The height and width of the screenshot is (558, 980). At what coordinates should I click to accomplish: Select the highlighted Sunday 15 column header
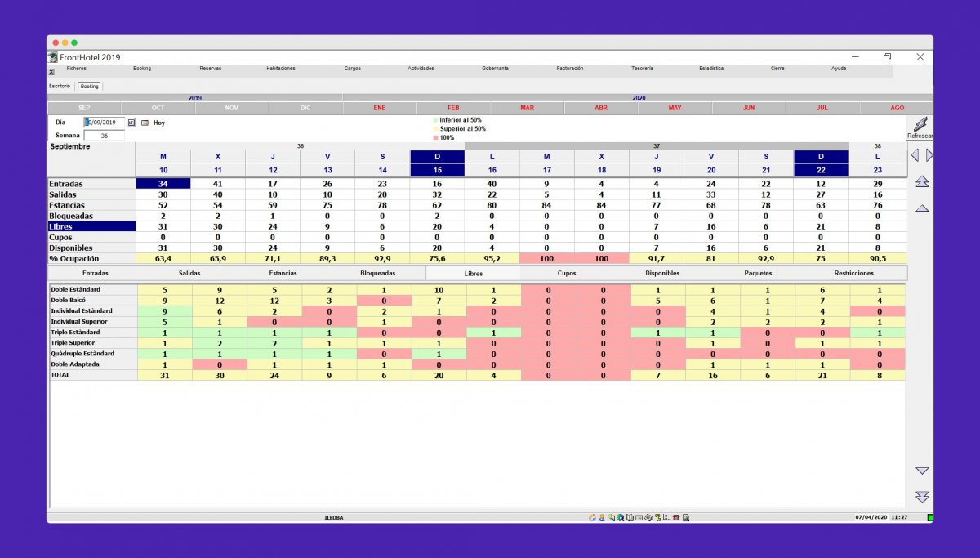[x=437, y=163]
